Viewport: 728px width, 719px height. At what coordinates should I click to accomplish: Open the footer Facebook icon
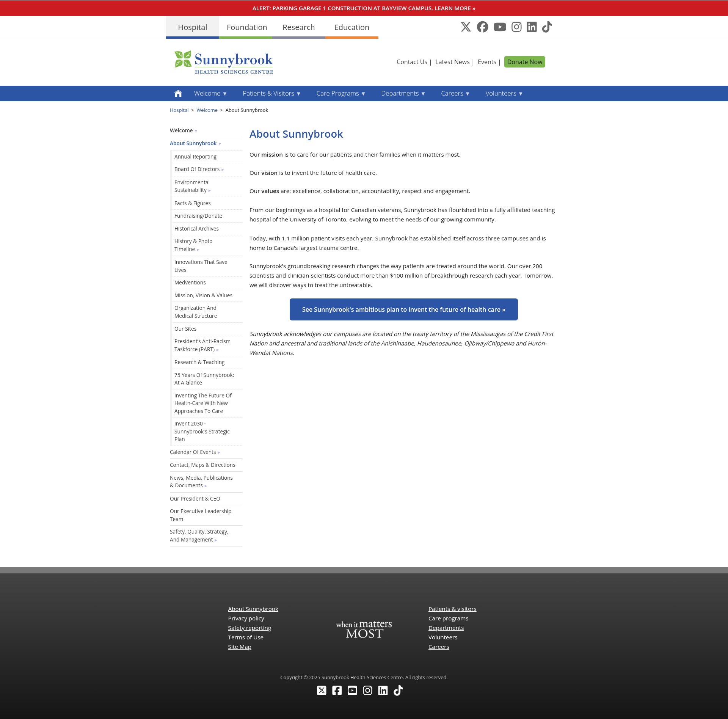(x=337, y=691)
